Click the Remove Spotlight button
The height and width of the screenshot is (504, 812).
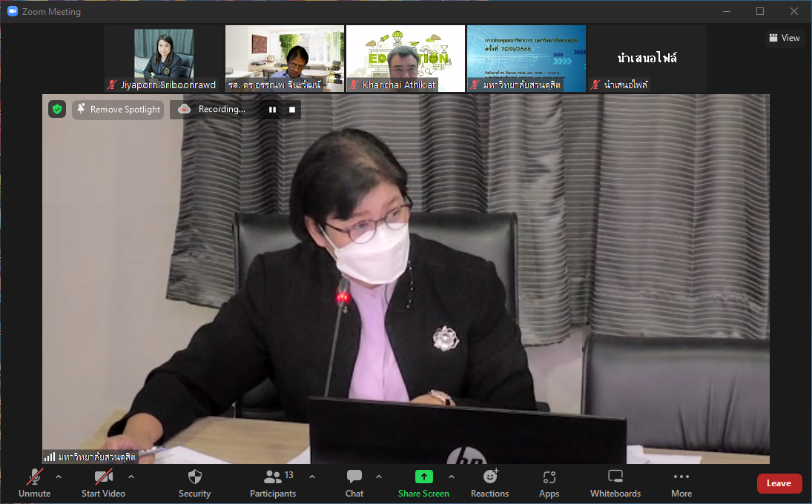pyautogui.click(x=118, y=110)
